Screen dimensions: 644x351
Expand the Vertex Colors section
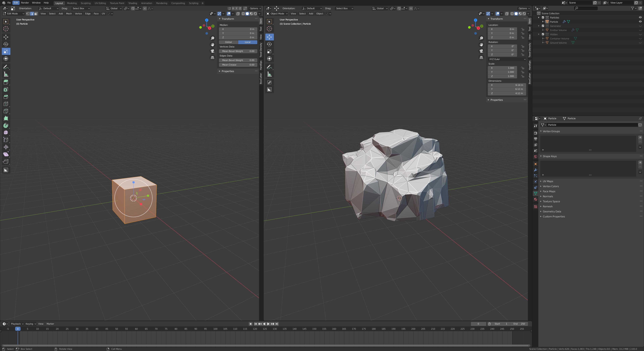pos(550,186)
